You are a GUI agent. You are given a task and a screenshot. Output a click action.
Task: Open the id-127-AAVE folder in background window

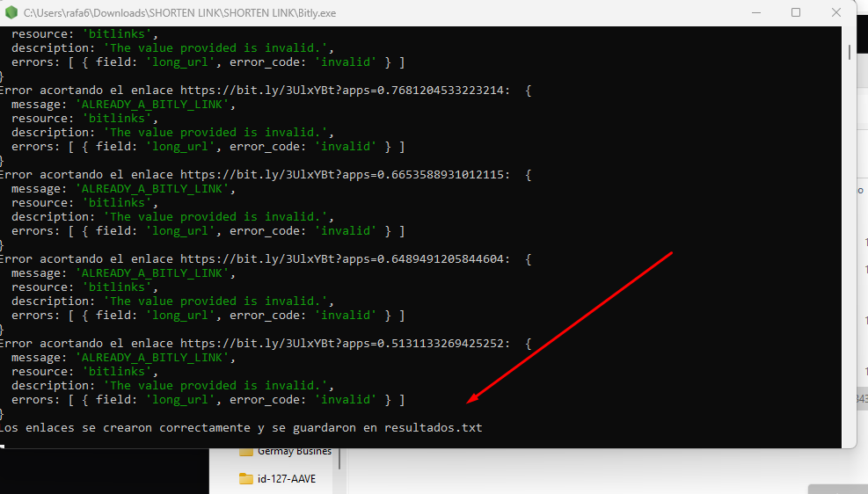click(x=286, y=479)
